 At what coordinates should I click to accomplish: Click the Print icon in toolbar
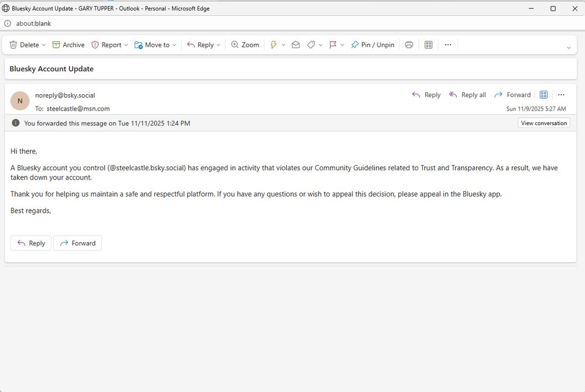click(409, 44)
